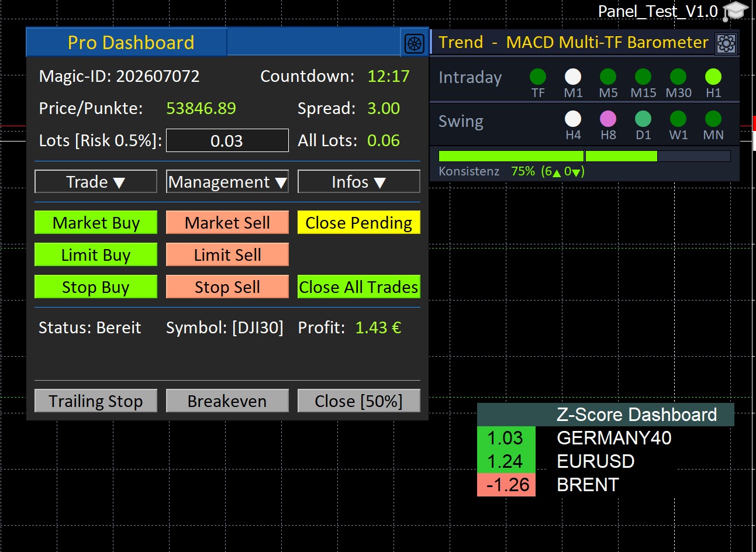This screenshot has width=756, height=552.
Task: Place a Stop Sell order
Action: [227, 287]
